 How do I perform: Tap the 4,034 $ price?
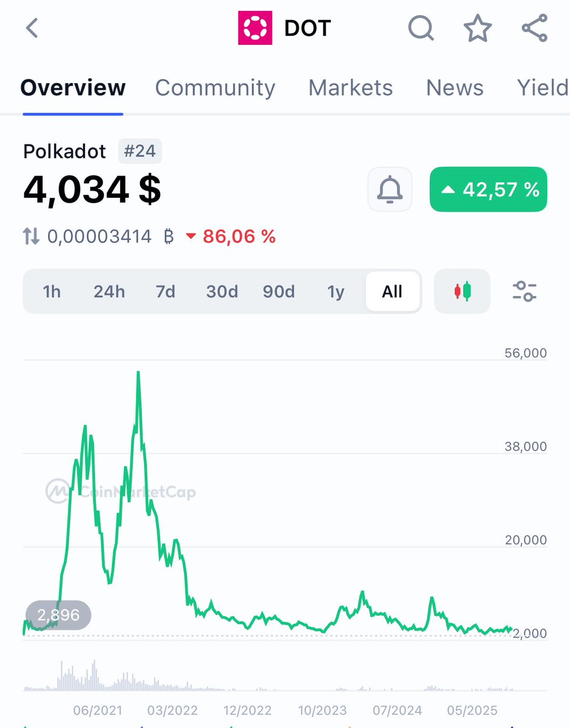coord(92,190)
